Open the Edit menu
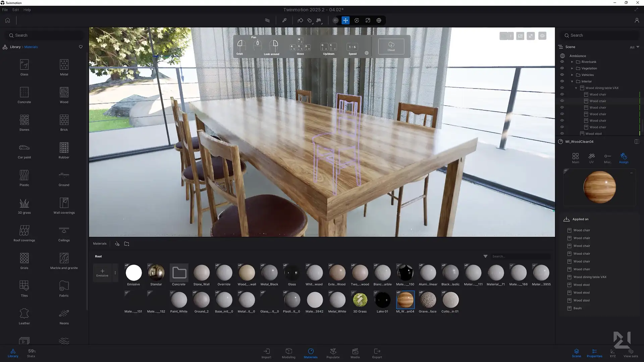Viewport: 644px width, 362px height. [15, 10]
